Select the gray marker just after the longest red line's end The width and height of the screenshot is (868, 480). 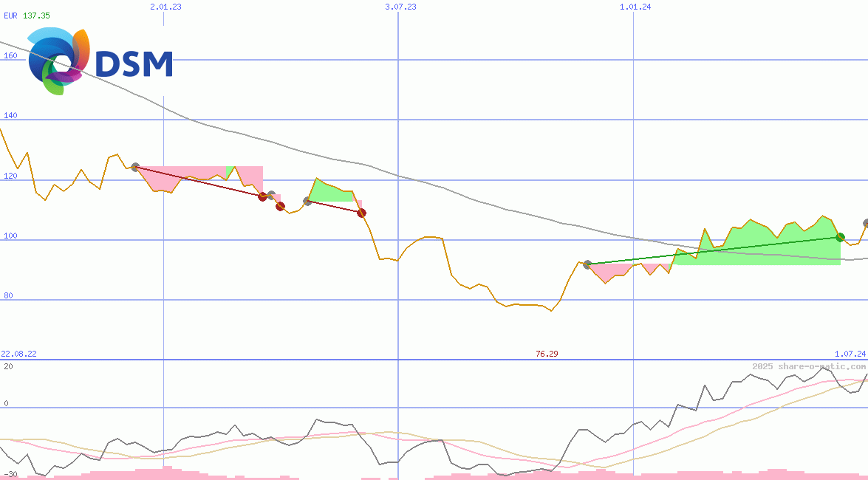click(271, 196)
